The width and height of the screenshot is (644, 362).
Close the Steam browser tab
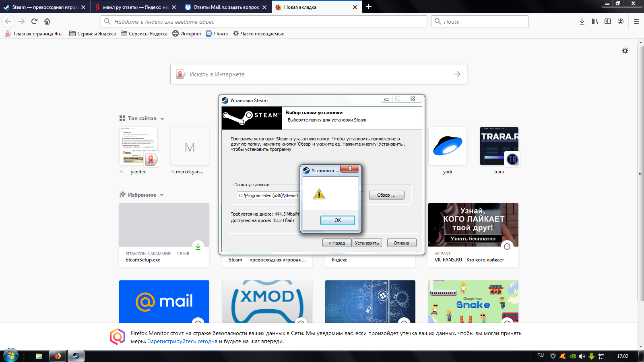click(x=83, y=7)
